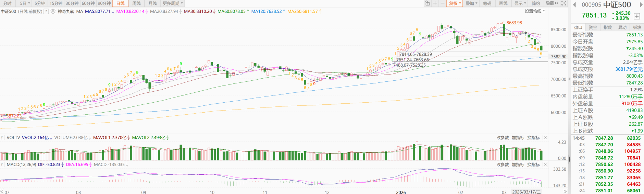Expand the 更多周期 period dropdown
This screenshot has height=194, width=644.
pyautogui.click(x=173, y=3)
